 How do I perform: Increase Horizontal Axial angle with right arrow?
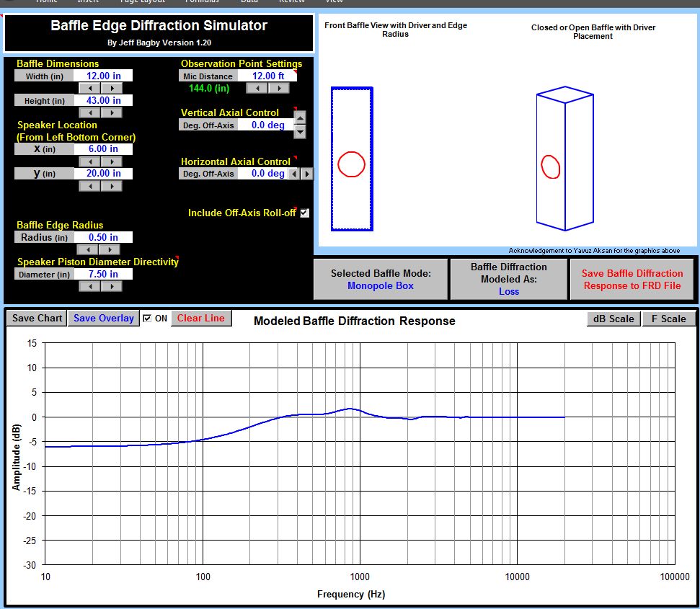[306, 174]
